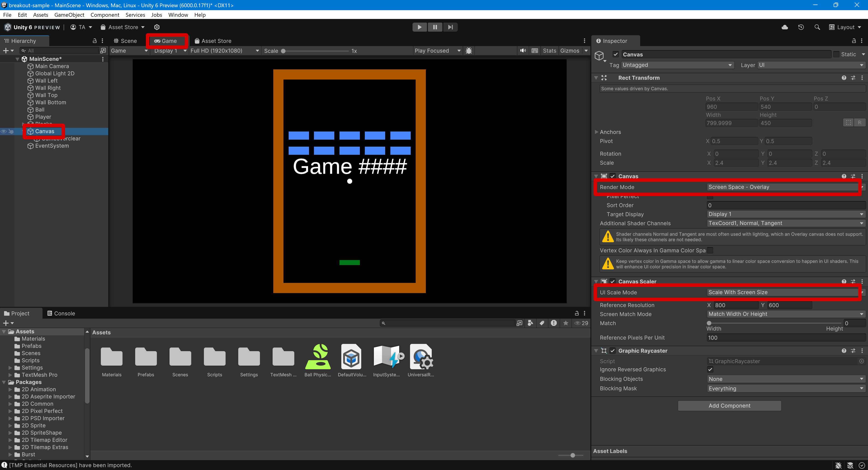Image resolution: width=868 pixels, height=470 pixels.
Task: Click the Play button to start game
Action: (419, 27)
